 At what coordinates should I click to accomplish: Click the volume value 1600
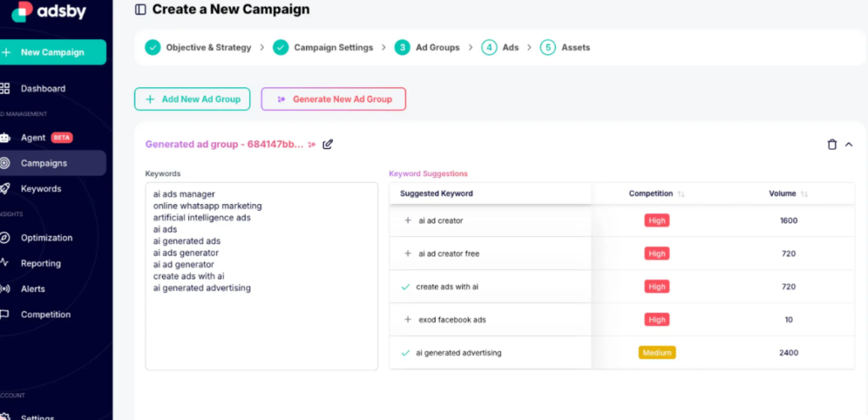tap(789, 220)
